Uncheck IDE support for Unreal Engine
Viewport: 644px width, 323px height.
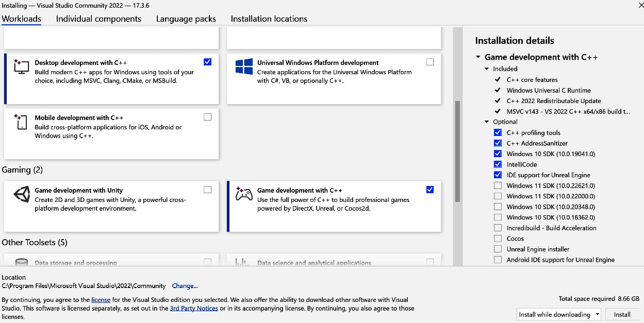[498, 175]
